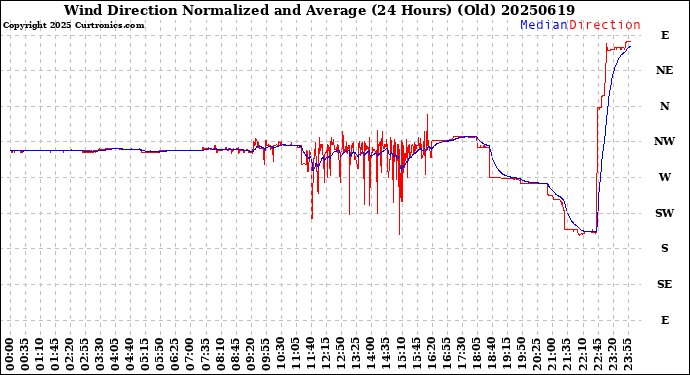
Task: Click the 01:10 time label
Action: 40,354
